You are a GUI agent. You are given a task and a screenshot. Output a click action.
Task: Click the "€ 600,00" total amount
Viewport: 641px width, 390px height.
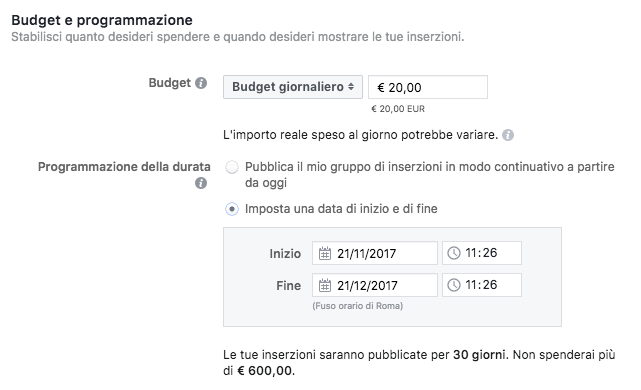point(265,371)
